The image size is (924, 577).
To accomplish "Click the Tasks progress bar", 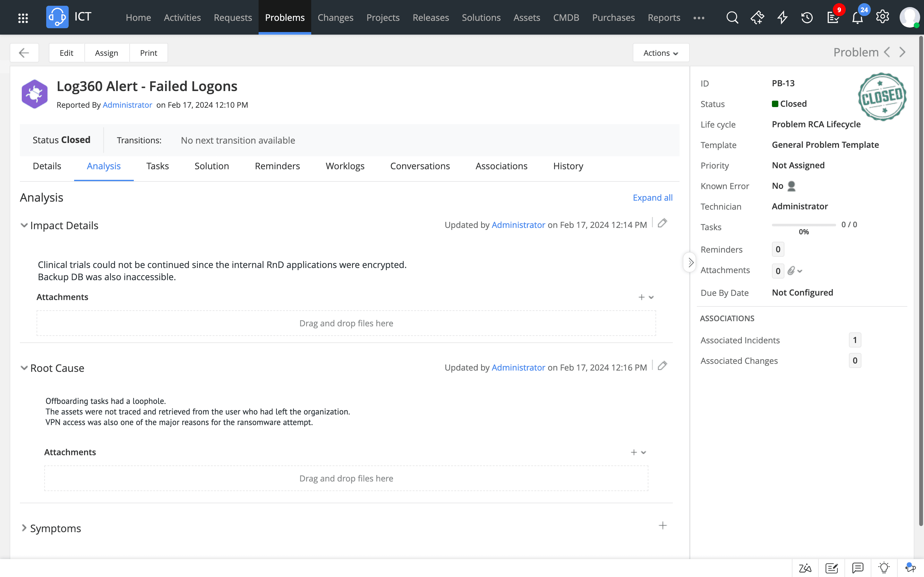I will click(x=803, y=225).
